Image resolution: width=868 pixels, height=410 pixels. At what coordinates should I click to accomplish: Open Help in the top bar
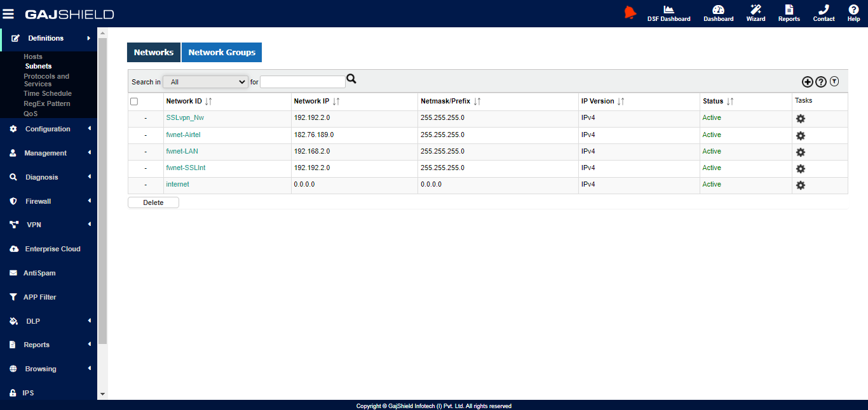(x=853, y=13)
